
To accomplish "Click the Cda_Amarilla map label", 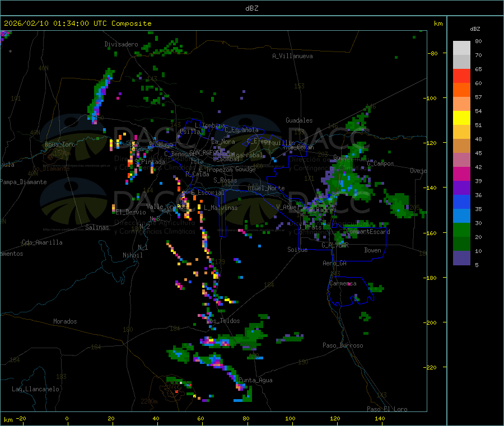I will click(x=42, y=242).
